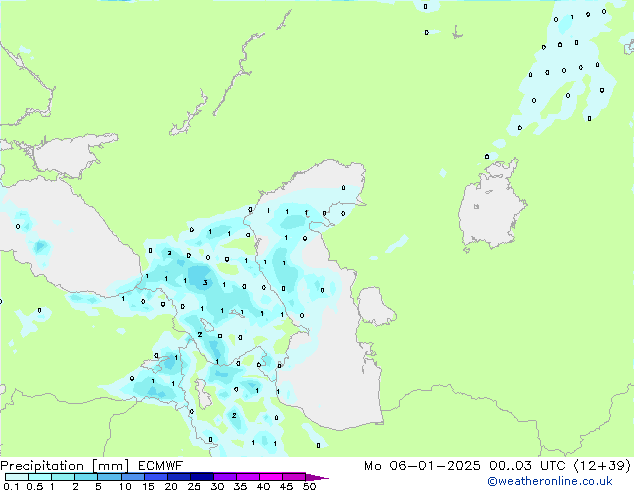Click the 0.5–1 mm legend color cell
Image resolution: width=634 pixels, height=490 pixels.
[40, 477]
